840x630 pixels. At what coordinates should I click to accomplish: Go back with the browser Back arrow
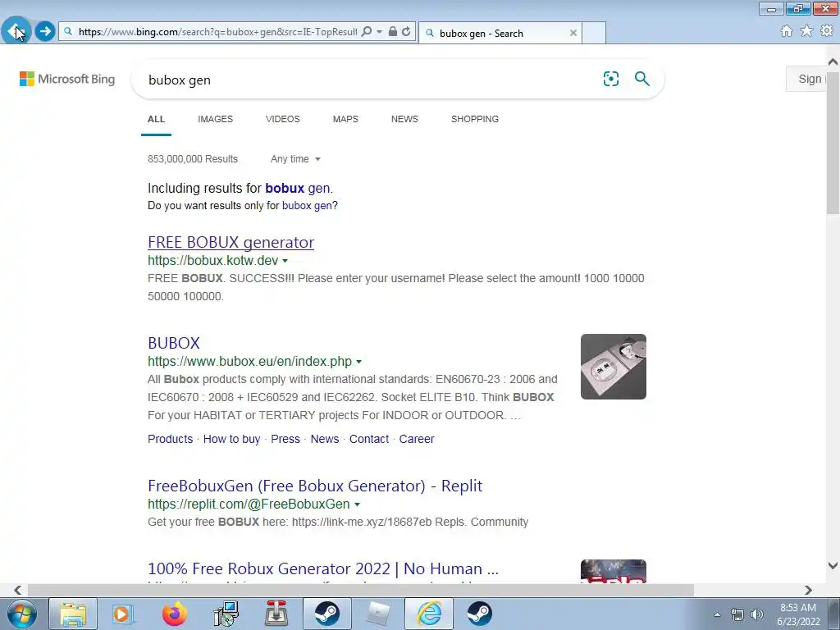point(16,31)
